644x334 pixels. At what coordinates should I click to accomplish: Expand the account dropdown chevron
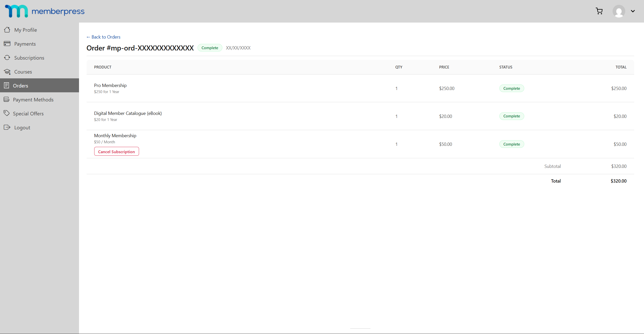pos(633,11)
